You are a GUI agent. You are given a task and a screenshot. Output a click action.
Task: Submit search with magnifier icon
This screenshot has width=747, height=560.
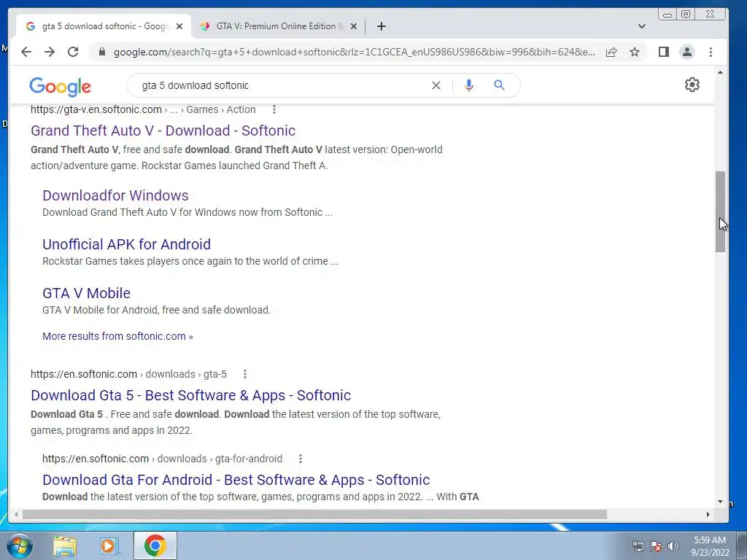click(x=499, y=85)
